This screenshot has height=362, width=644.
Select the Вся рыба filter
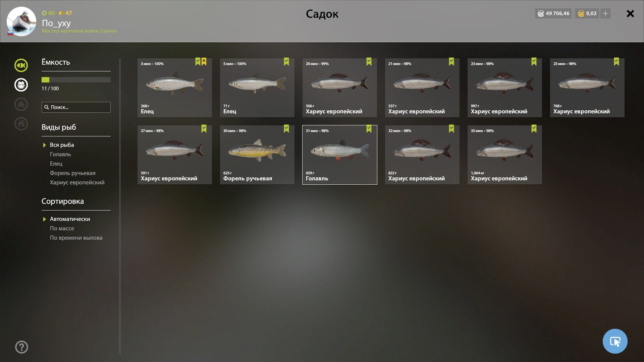coord(62,145)
